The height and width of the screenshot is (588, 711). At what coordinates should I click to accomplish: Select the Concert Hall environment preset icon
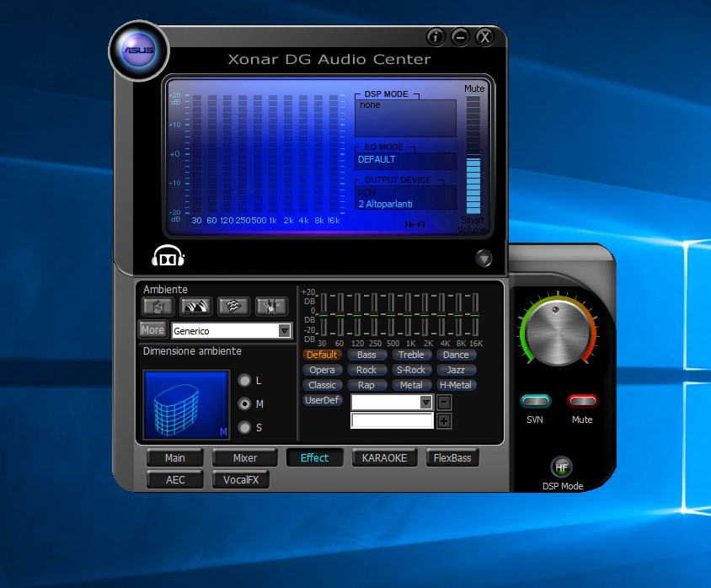[196, 307]
